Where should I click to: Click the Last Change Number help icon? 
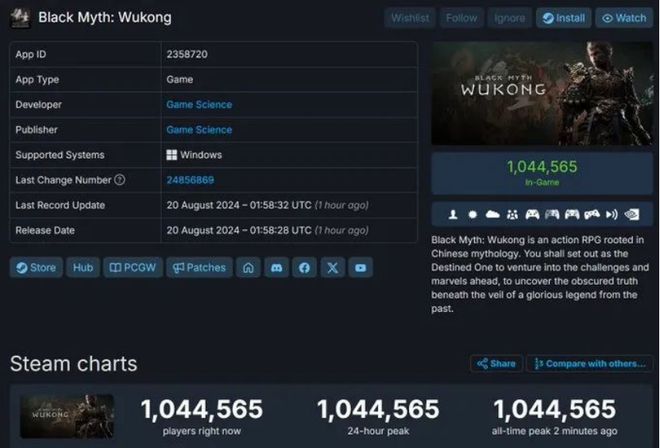tap(120, 180)
